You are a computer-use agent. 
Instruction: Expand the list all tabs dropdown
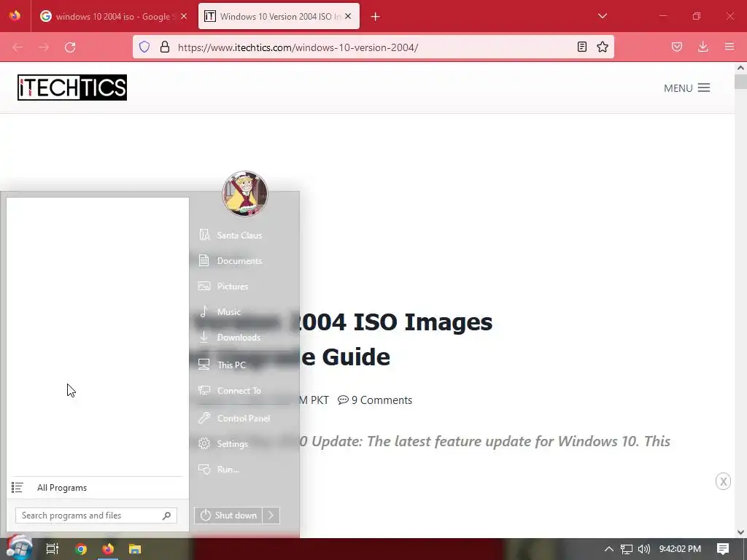[x=602, y=16]
